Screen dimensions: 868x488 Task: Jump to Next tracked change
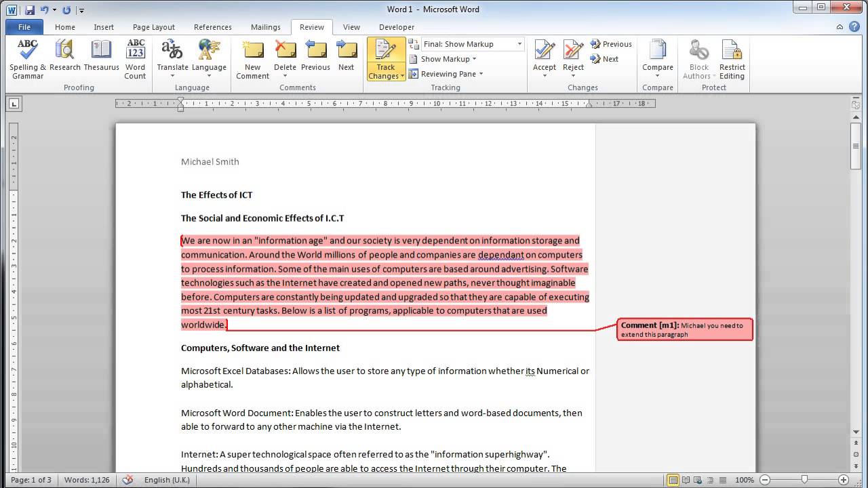point(604,59)
